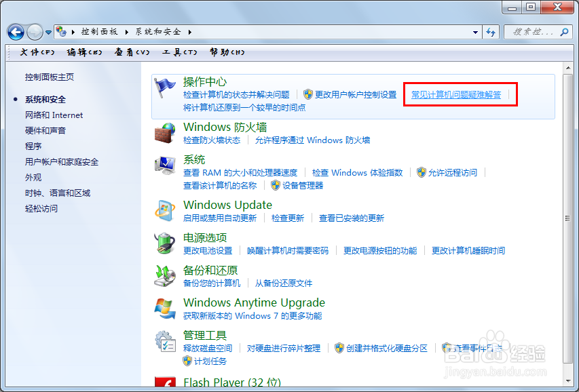The height and width of the screenshot is (392, 579).
Task: Open the 帮助(H) menu
Action: 227,52
